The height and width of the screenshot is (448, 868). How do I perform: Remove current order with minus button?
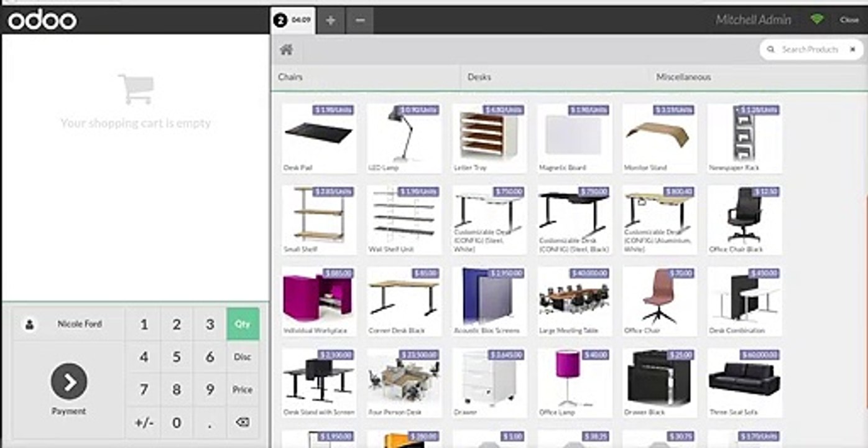tap(360, 21)
